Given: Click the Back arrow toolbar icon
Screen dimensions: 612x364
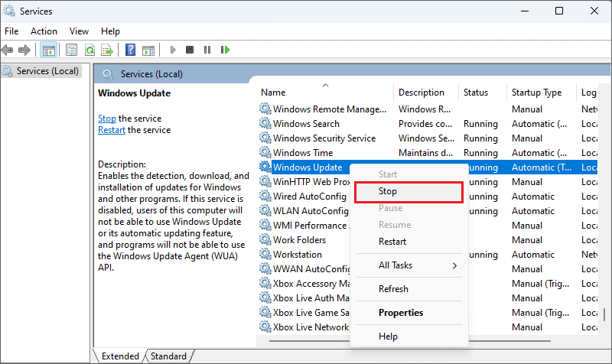Looking at the screenshot, I should click(x=8, y=50).
